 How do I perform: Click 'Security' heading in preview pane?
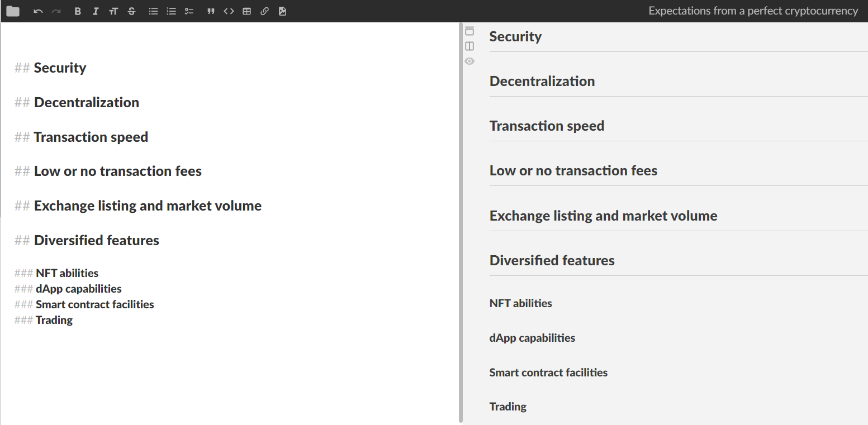515,36
